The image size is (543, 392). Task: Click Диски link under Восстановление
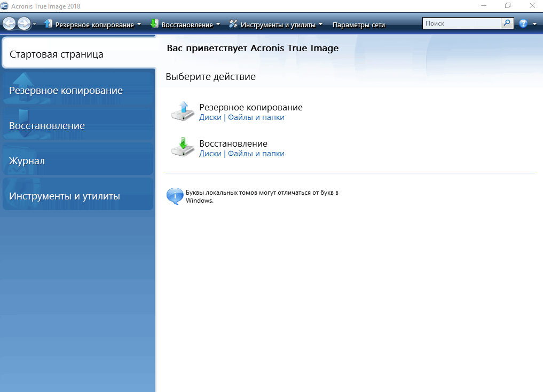[x=210, y=154]
